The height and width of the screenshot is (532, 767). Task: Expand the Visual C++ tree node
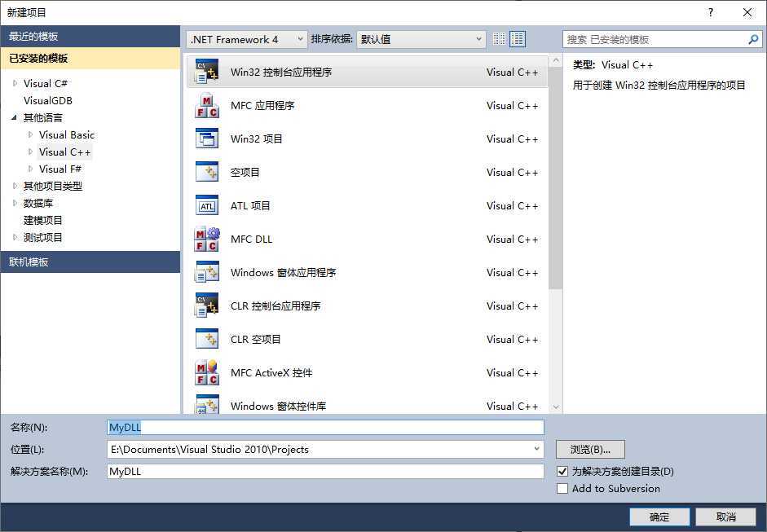click(30, 152)
